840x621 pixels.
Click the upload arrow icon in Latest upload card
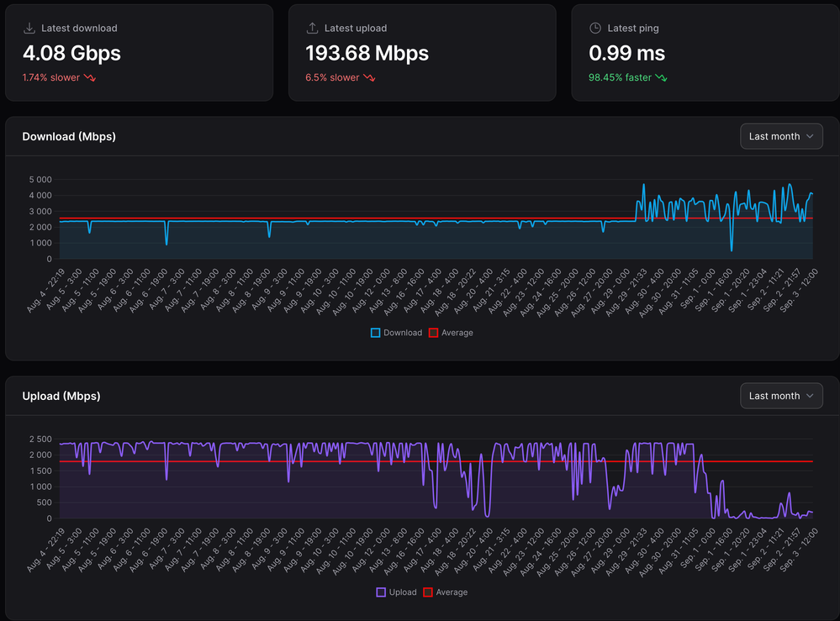click(x=313, y=29)
